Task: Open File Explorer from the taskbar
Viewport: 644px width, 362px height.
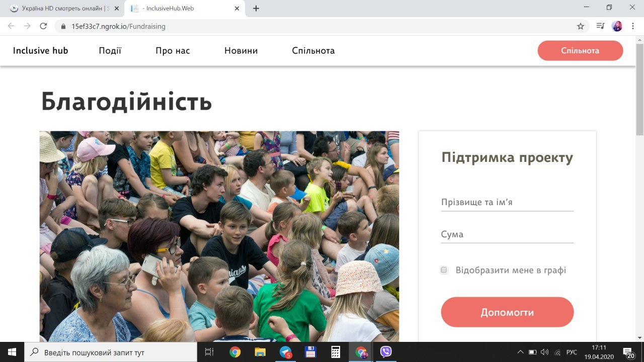Action: (260, 352)
